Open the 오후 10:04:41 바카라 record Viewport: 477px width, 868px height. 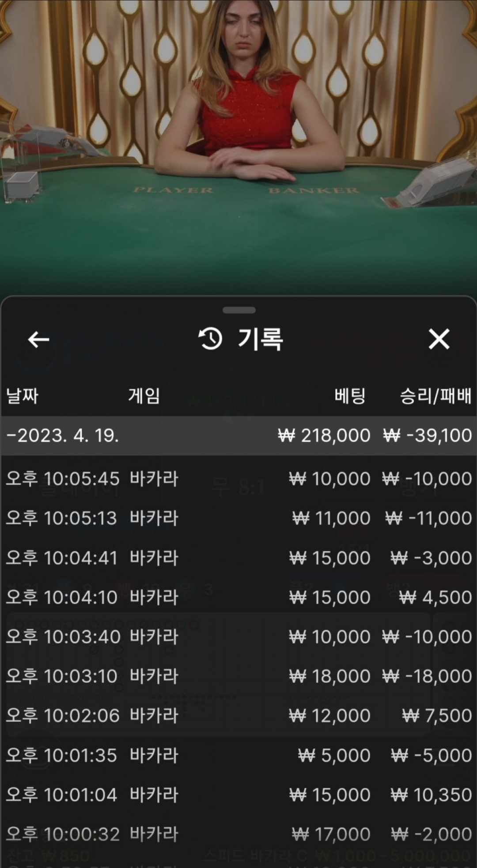238,558
